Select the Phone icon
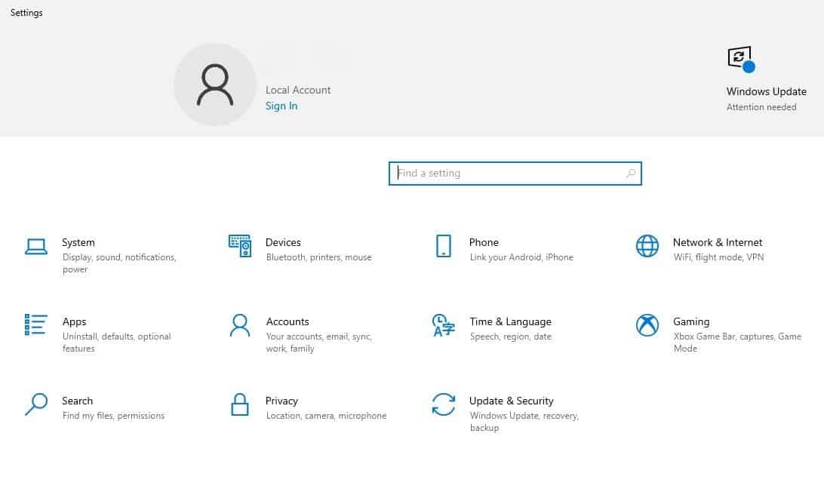This screenshot has height=504, width=824. click(x=443, y=246)
